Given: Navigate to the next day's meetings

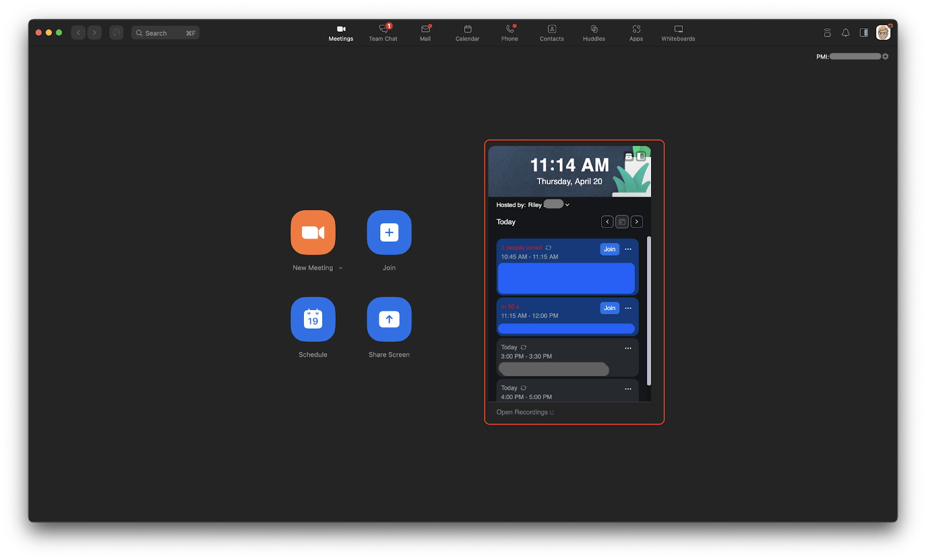Looking at the screenshot, I should (636, 222).
